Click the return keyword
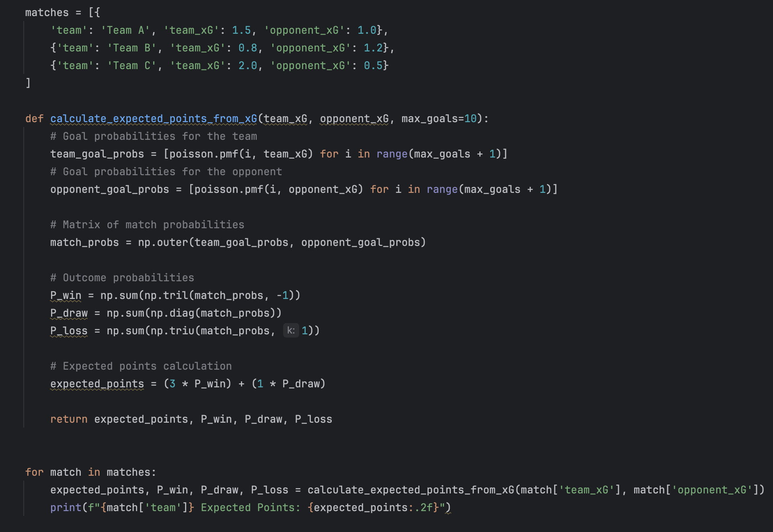The width and height of the screenshot is (773, 532). [69, 419]
